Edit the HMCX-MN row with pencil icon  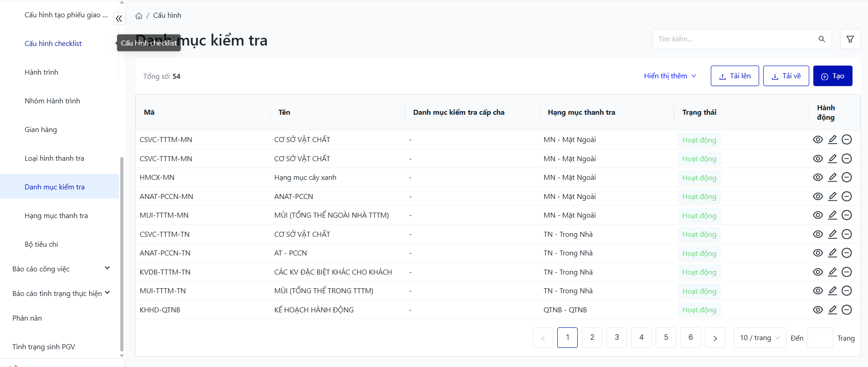832,178
